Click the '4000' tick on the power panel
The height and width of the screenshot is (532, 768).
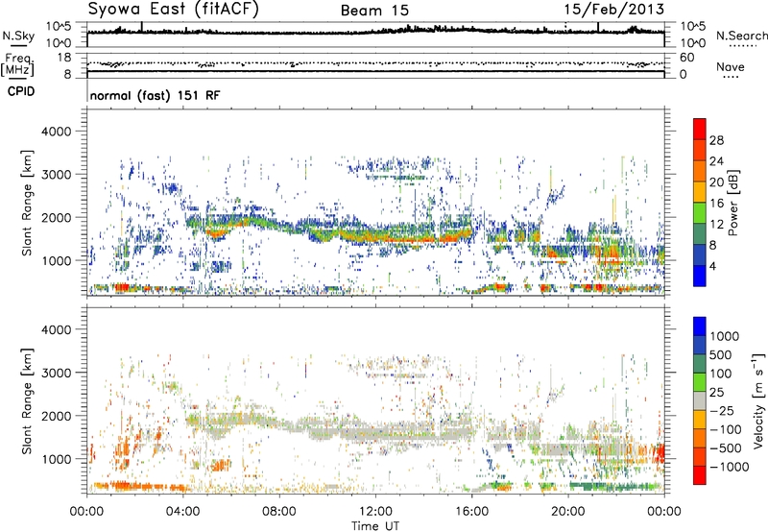coord(56,132)
